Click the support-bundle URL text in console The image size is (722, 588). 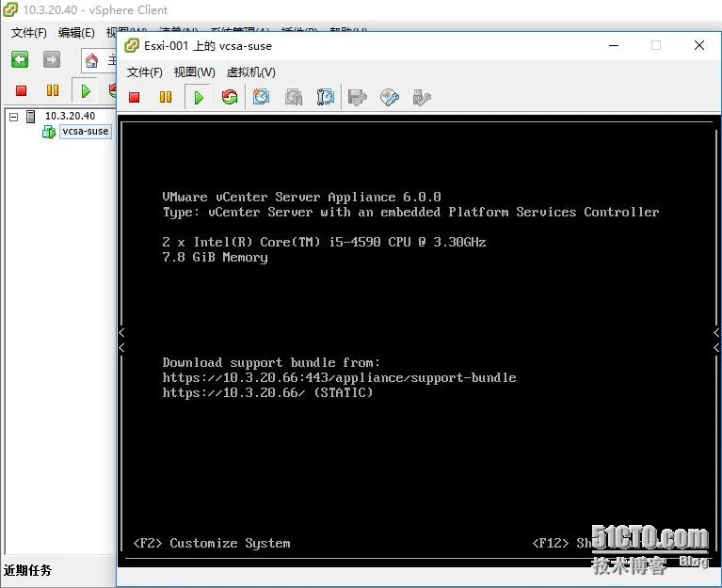(340, 378)
